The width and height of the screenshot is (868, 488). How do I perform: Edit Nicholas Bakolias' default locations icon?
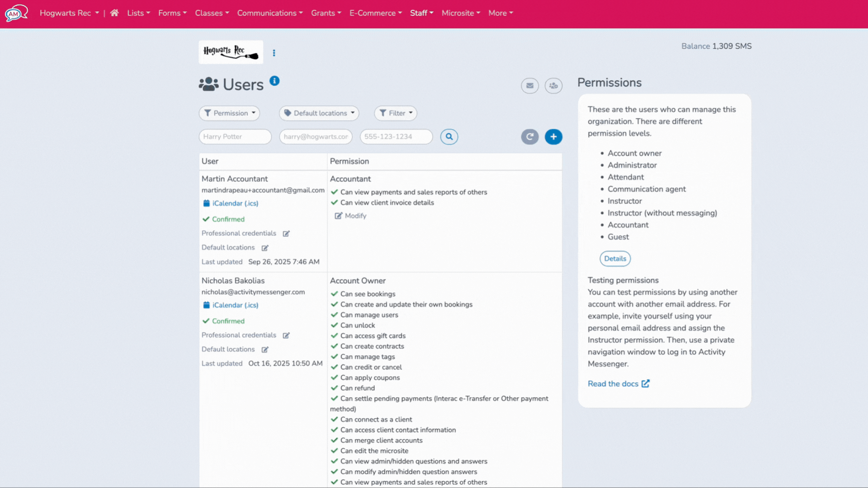coord(265,350)
